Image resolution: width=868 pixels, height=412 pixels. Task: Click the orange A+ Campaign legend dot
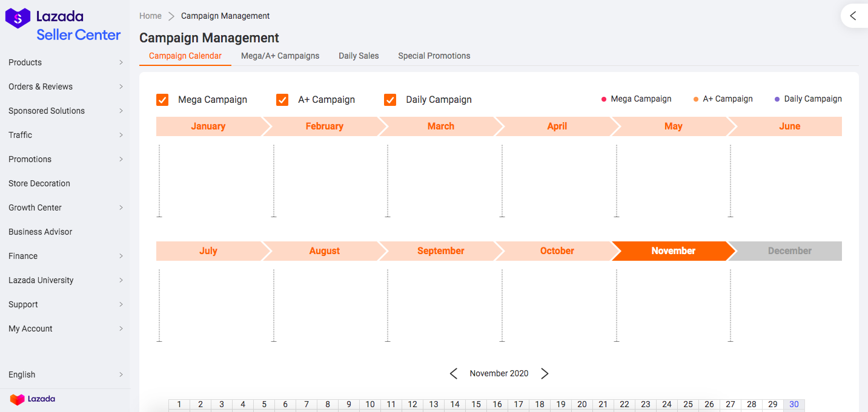pos(696,99)
